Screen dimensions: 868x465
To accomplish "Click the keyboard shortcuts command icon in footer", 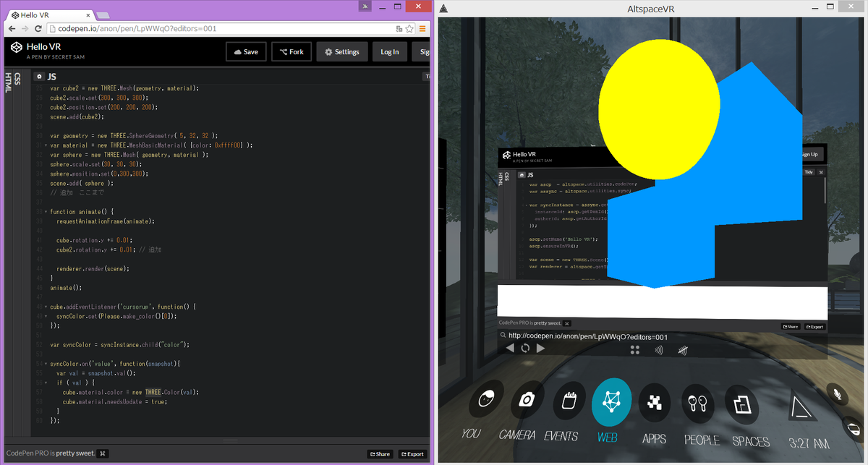I will click(x=103, y=453).
